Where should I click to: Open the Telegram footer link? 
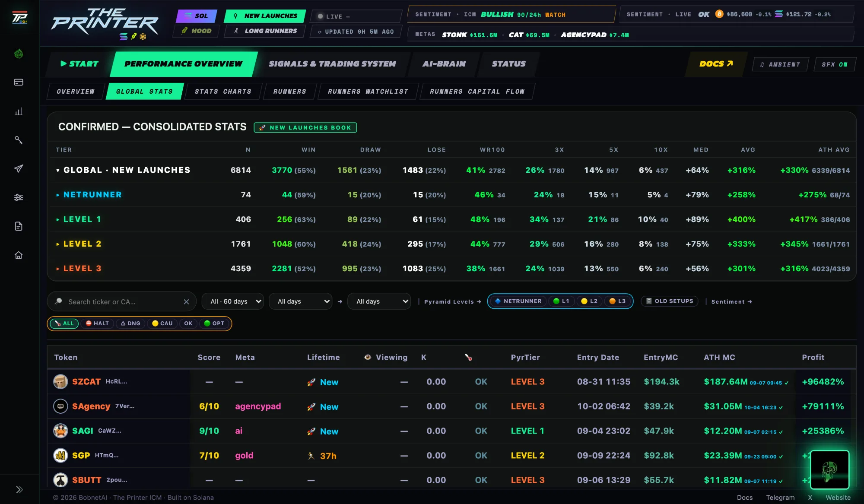coord(780,498)
